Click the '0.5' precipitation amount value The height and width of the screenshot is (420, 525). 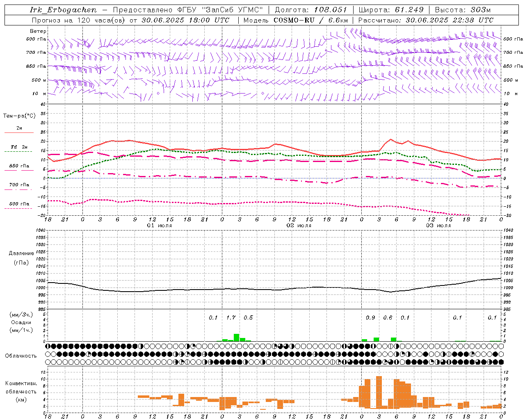pos(248,317)
